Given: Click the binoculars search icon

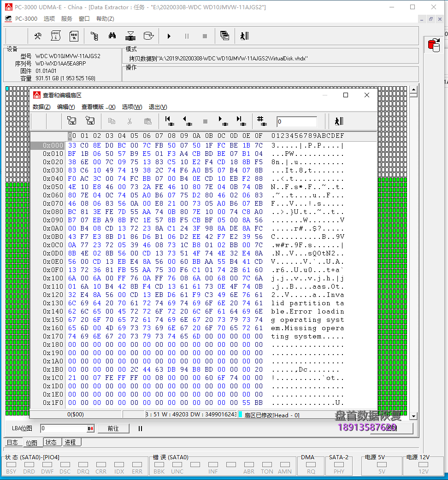Looking at the screenshot, I should coord(112,36).
